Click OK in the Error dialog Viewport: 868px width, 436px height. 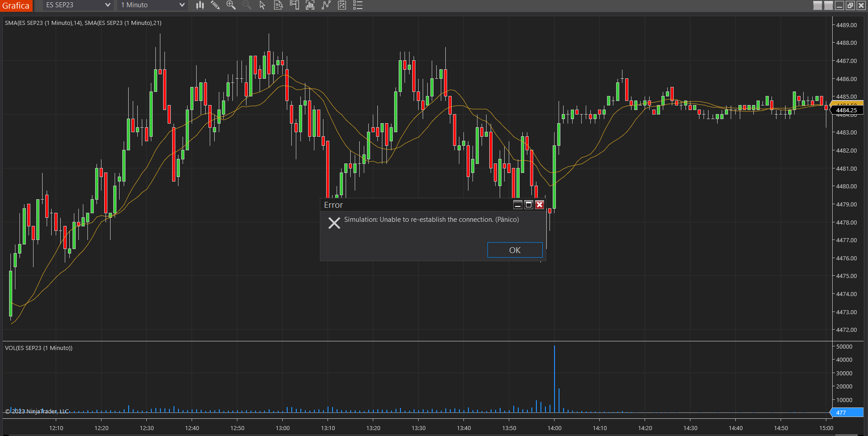coord(515,250)
